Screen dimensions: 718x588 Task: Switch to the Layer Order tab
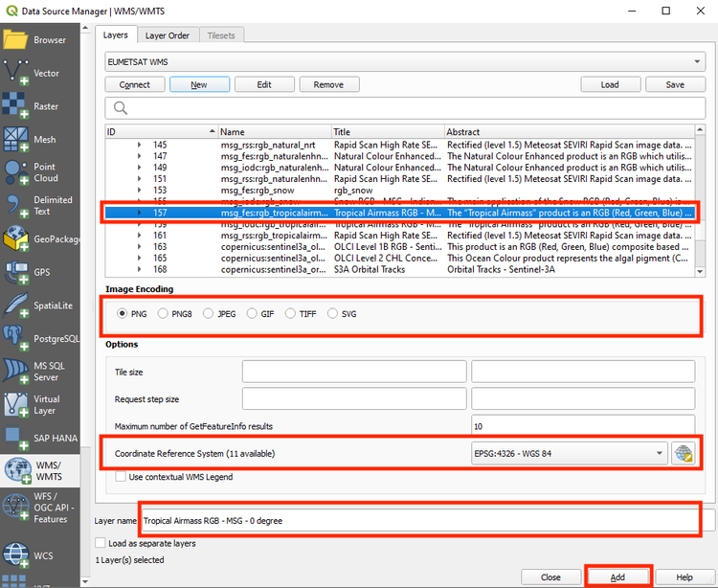[x=168, y=35]
